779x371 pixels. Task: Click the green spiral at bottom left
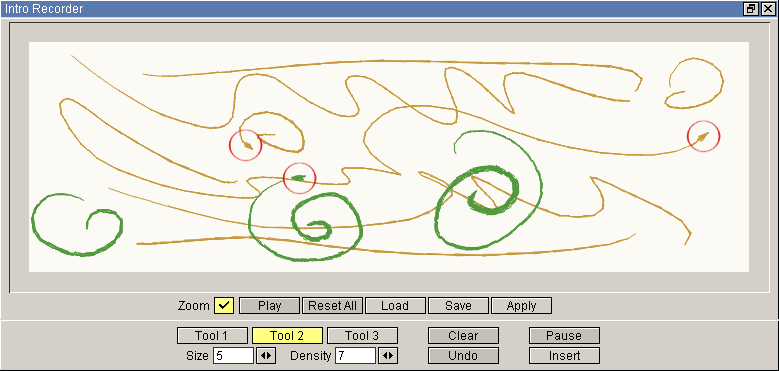click(x=77, y=224)
